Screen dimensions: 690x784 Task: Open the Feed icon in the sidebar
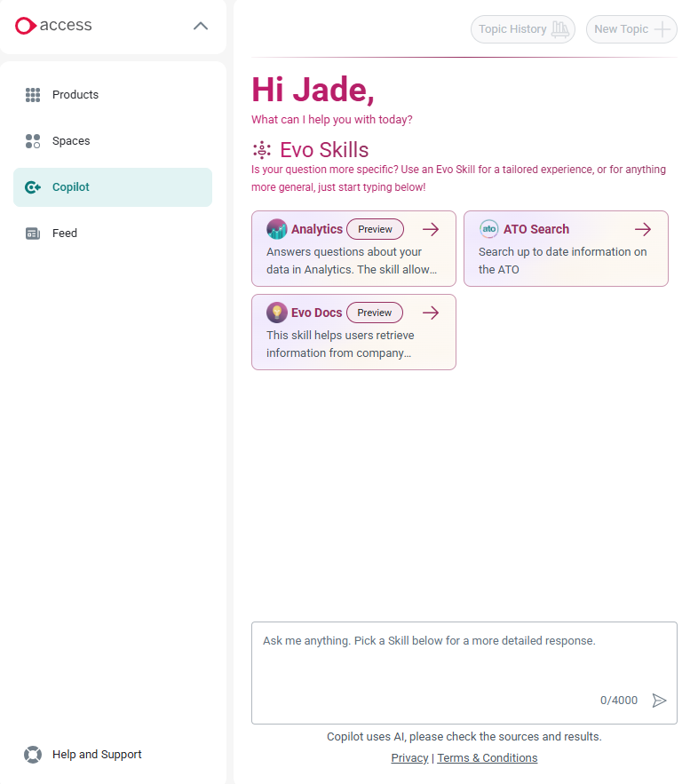coord(33,233)
